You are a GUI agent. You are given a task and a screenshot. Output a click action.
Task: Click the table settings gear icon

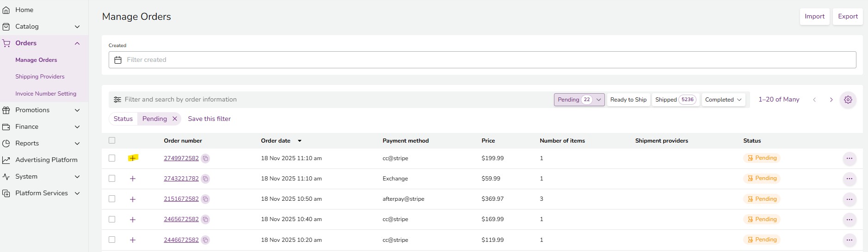pyautogui.click(x=848, y=100)
